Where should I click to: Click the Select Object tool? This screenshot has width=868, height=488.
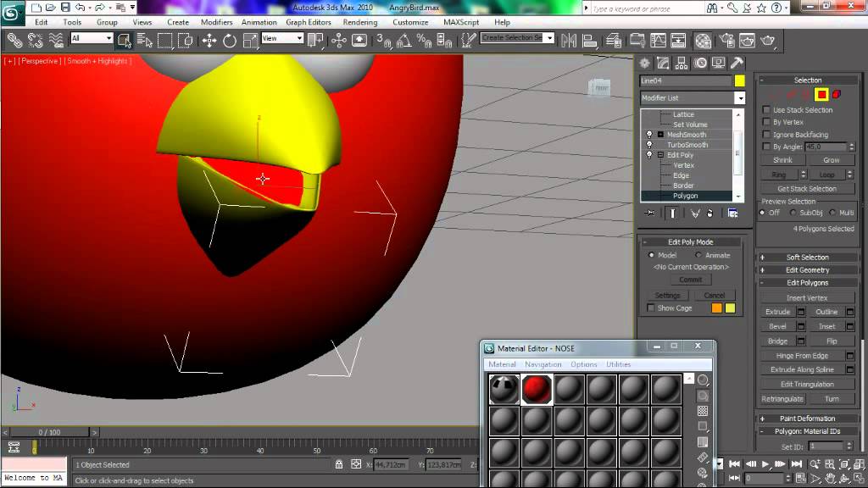[x=125, y=41]
